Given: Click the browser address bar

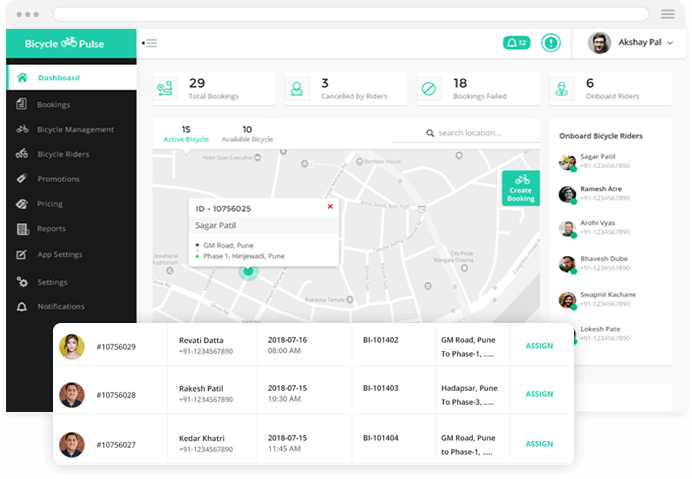Looking at the screenshot, I should [x=350, y=14].
